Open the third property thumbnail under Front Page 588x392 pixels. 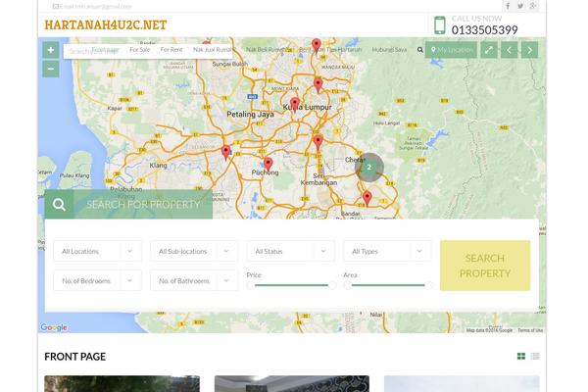coord(462,384)
